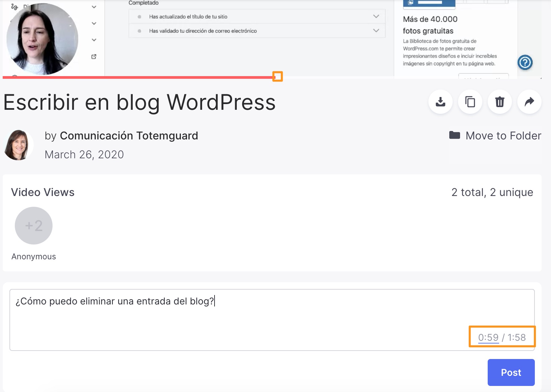Click the 0:59 timestamp link
This screenshot has width=551, height=392.
[x=488, y=337]
